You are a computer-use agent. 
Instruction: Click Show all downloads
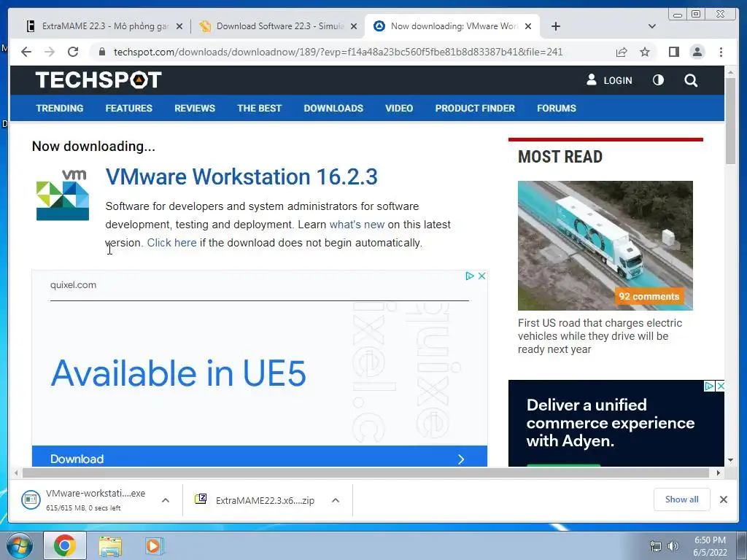coord(682,499)
